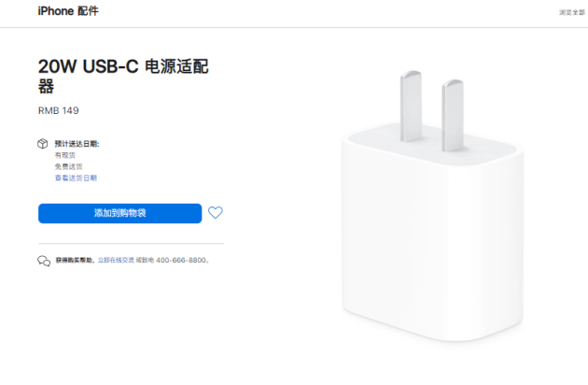Click the divider line below bag button

click(x=132, y=243)
